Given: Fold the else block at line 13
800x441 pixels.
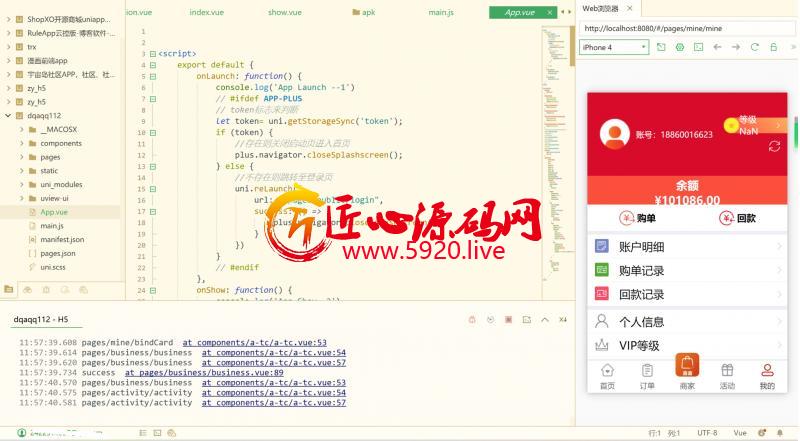Looking at the screenshot, I should tap(153, 166).
